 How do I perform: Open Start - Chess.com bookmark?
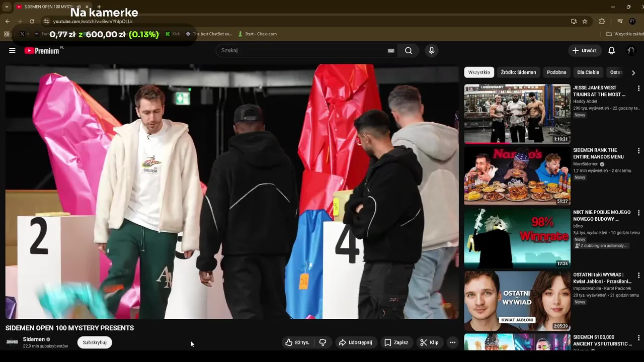257,34
